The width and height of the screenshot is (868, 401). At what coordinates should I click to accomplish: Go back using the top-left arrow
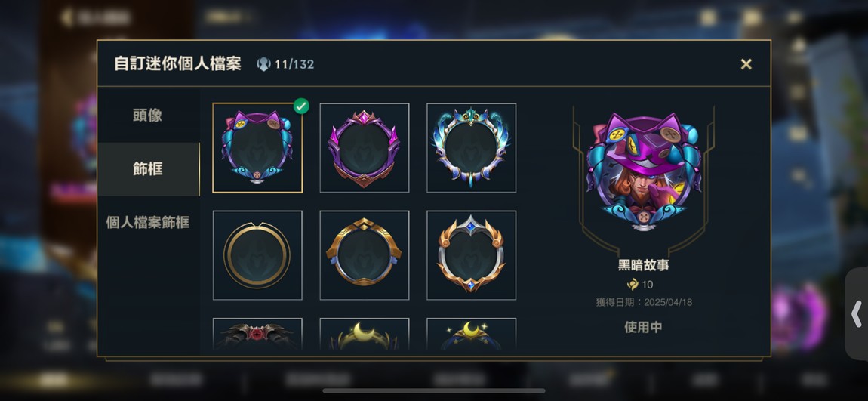(x=66, y=17)
